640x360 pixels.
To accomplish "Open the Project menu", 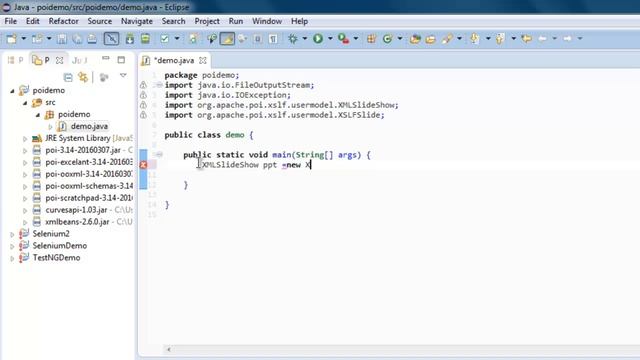I will [207, 21].
